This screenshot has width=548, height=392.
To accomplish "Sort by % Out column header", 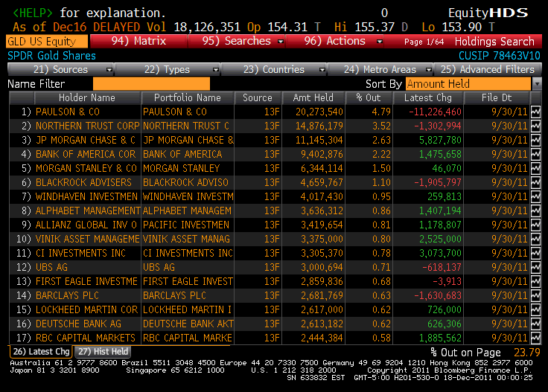I will (x=369, y=97).
